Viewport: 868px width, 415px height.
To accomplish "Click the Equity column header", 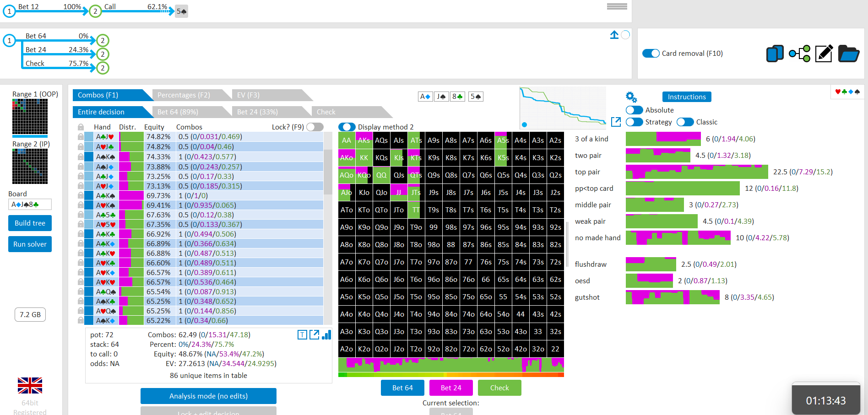I will pos(154,127).
